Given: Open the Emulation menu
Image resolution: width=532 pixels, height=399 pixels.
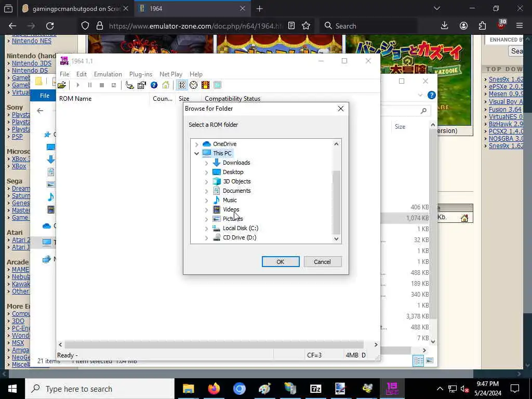Looking at the screenshot, I should pos(108,74).
